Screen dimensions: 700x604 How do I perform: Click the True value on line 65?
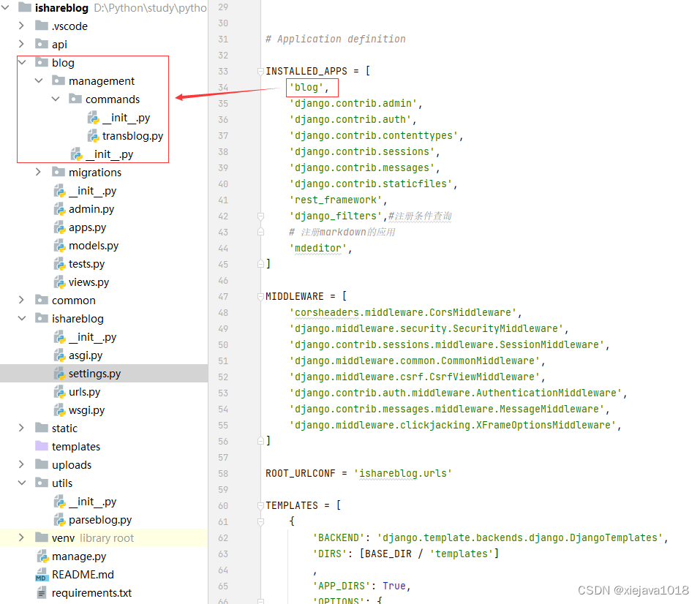[394, 585]
